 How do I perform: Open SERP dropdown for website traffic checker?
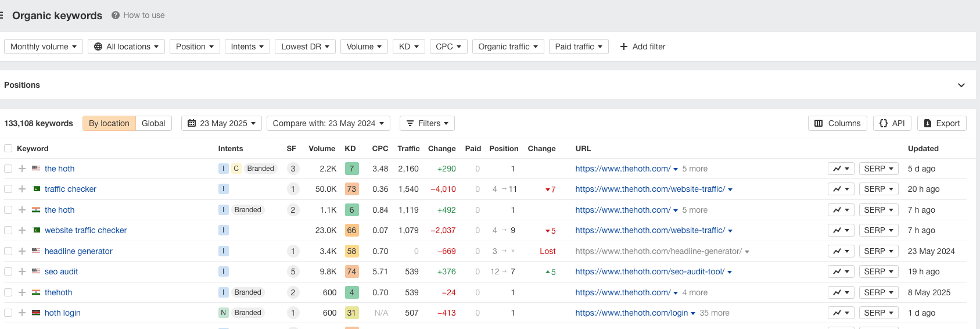878,230
